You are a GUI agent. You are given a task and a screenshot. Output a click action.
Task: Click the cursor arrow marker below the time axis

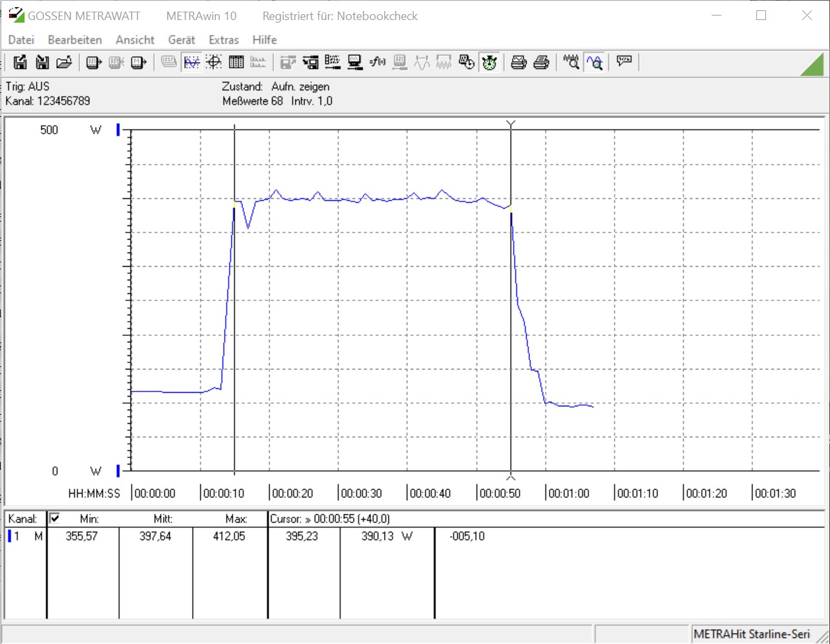pyautogui.click(x=511, y=477)
